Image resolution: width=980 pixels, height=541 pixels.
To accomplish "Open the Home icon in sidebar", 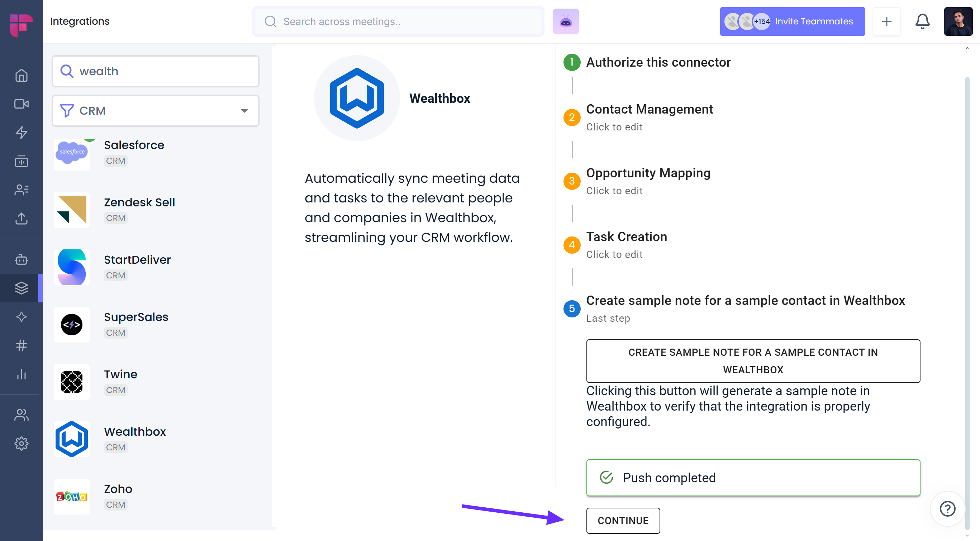I will [21, 75].
